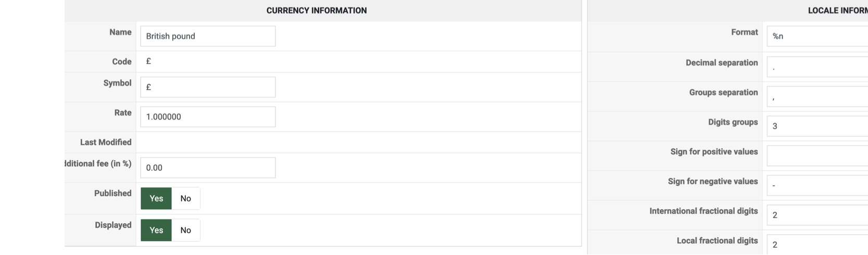Click the Last Modified row label
Screen dimensions: 868x255
106,142
